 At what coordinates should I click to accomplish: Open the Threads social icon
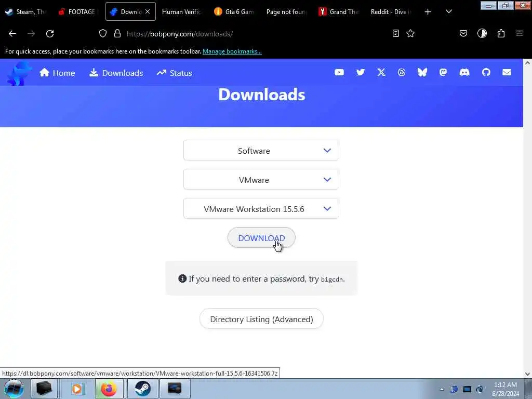pos(402,72)
